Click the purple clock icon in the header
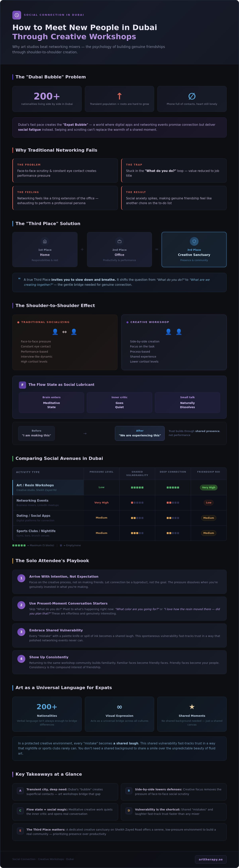Viewport: 239px width, 868px height. (x=17, y=15)
